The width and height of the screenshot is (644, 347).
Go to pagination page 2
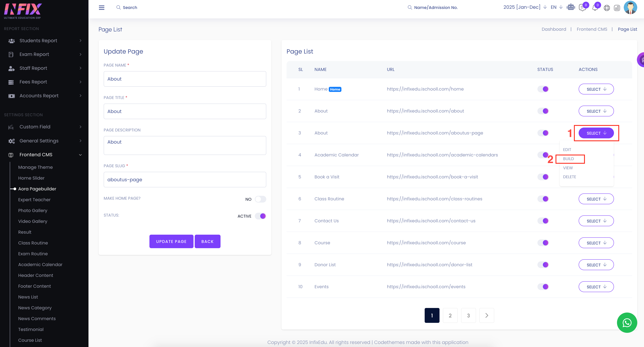click(x=450, y=315)
